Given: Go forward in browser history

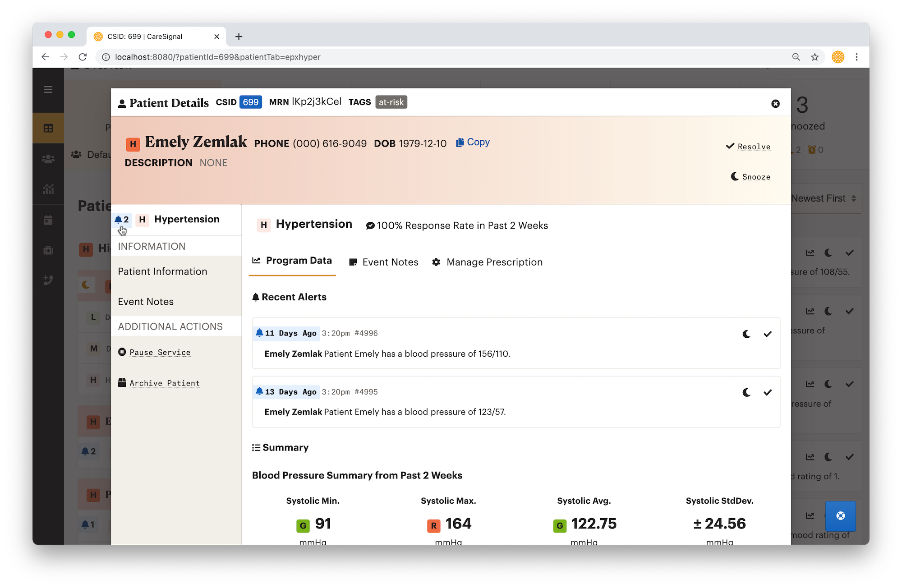Looking at the screenshot, I should tap(64, 57).
